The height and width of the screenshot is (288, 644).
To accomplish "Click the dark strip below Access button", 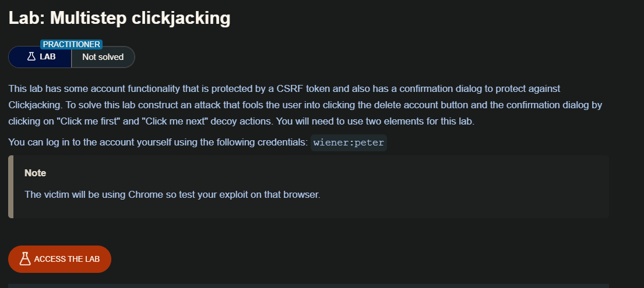I will tap(308, 286).
